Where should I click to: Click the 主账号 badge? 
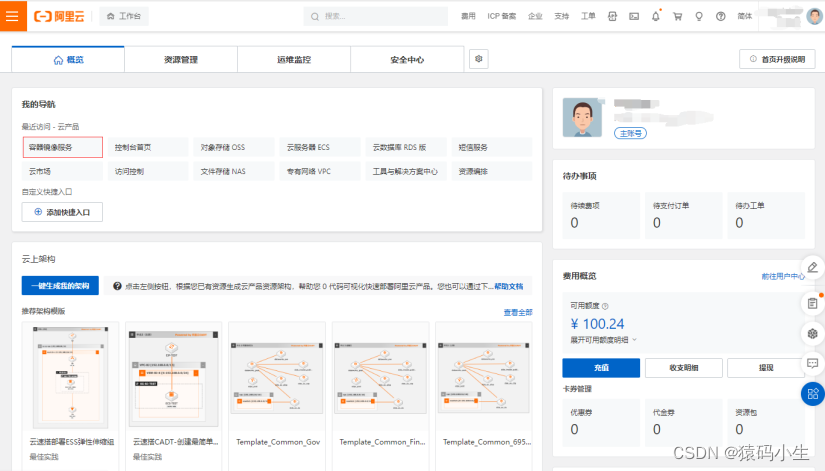click(x=630, y=133)
